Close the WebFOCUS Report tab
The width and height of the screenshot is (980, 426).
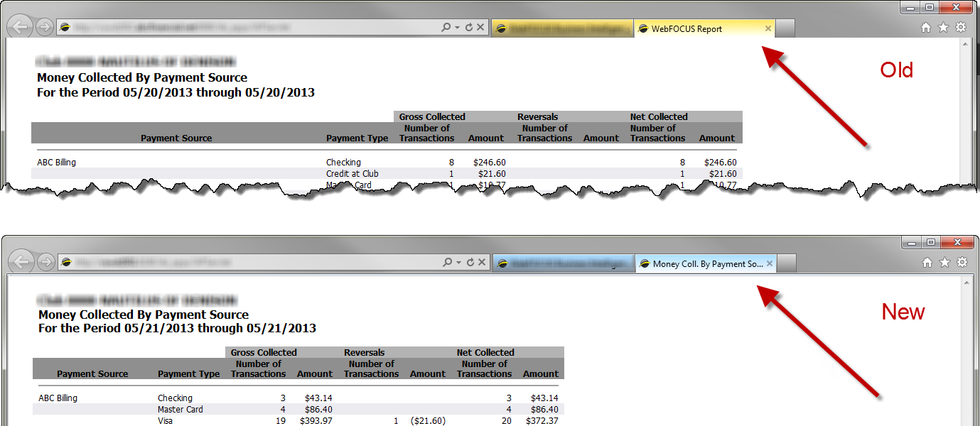pos(768,28)
